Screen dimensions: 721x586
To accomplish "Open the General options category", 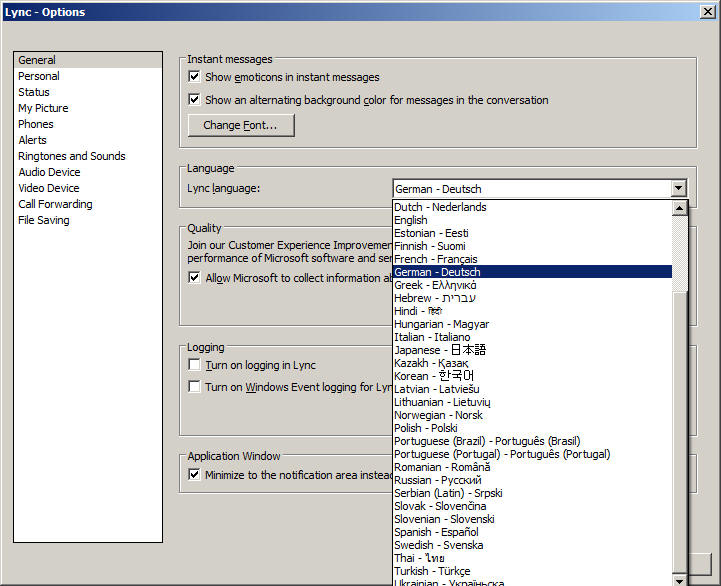I will [x=88, y=60].
